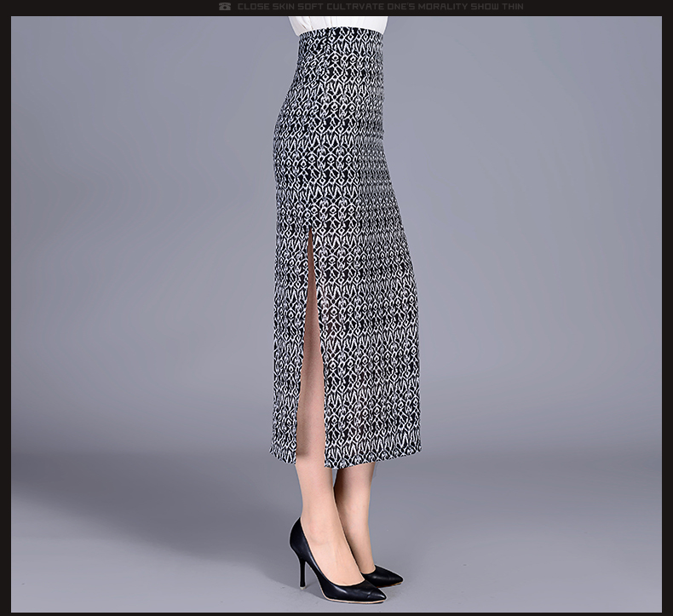Click gray backdrop right of the model
The height and width of the screenshot is (616, 673).
click(x=545, y=256)
